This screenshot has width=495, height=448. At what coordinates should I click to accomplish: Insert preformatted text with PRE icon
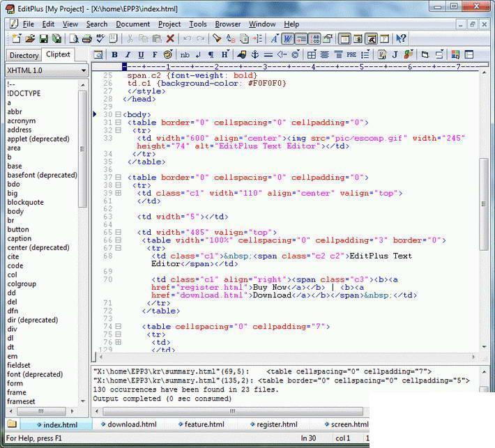(x=351, y=54)
